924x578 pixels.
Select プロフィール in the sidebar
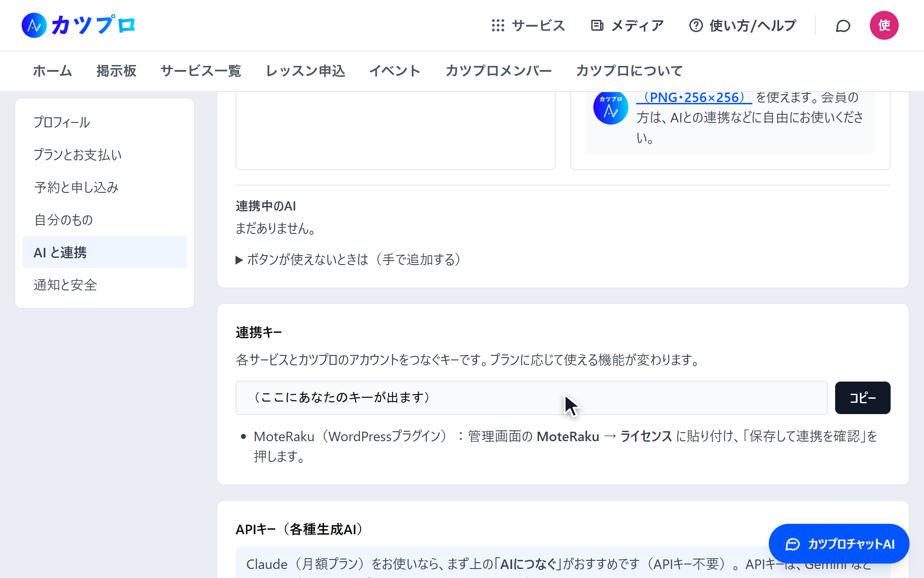point(105,122)
